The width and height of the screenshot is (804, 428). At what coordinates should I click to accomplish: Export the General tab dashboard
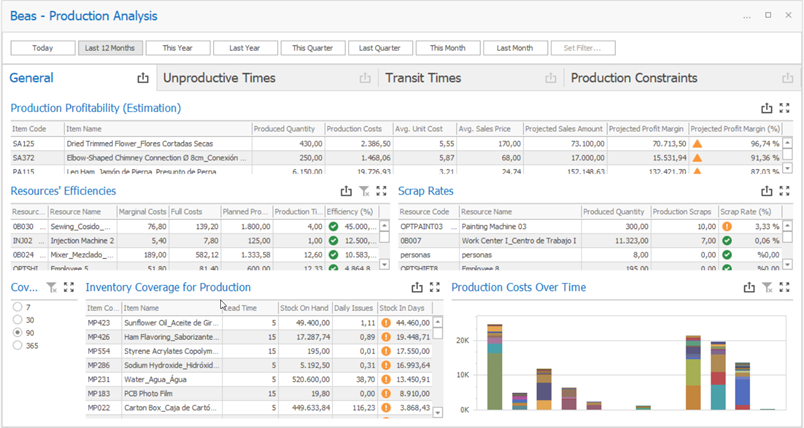click(x=143, y=78)
